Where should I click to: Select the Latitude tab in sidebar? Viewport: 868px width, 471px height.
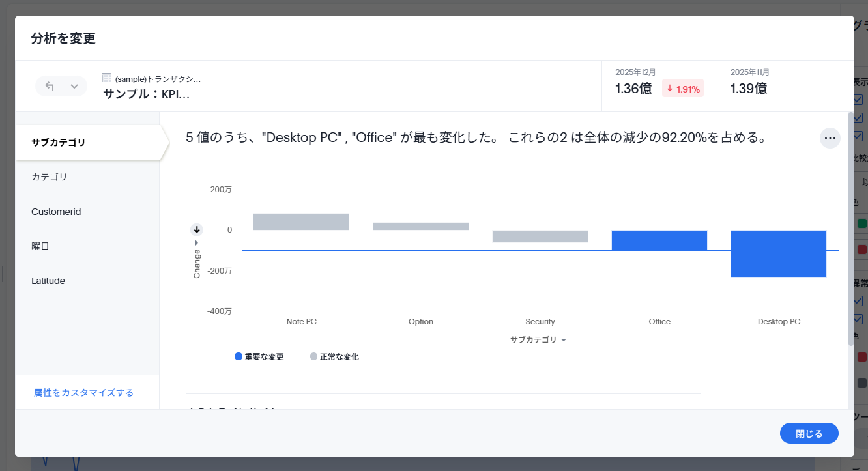coord(48,281)
